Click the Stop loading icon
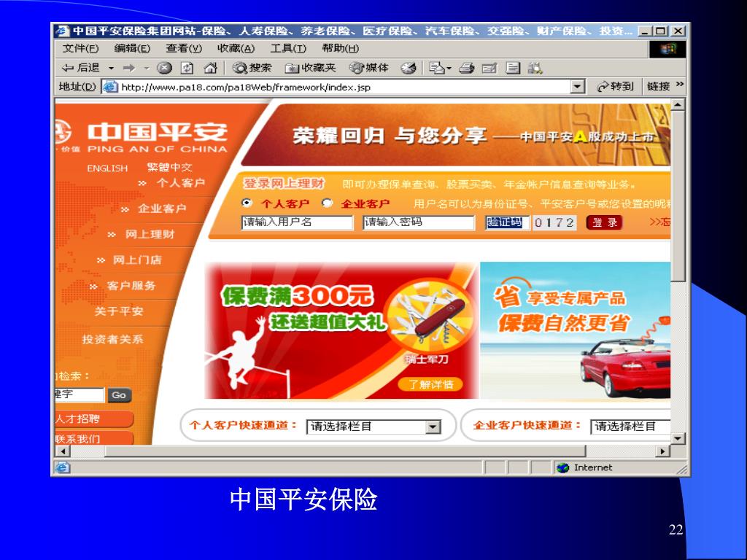 [164, 68]
